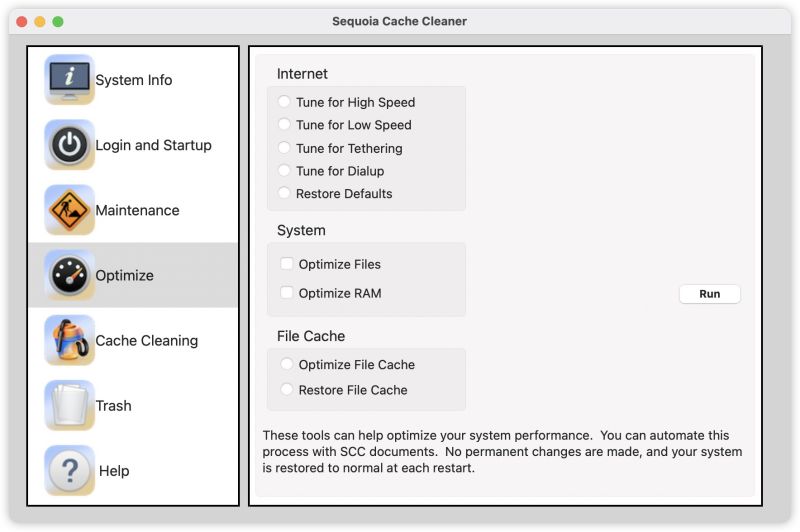Select Tune for High Speed radio button

[x=285, y=102]
